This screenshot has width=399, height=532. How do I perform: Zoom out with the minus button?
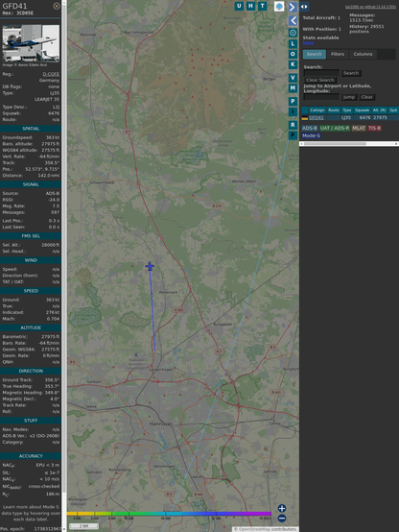tap(282, 519)
